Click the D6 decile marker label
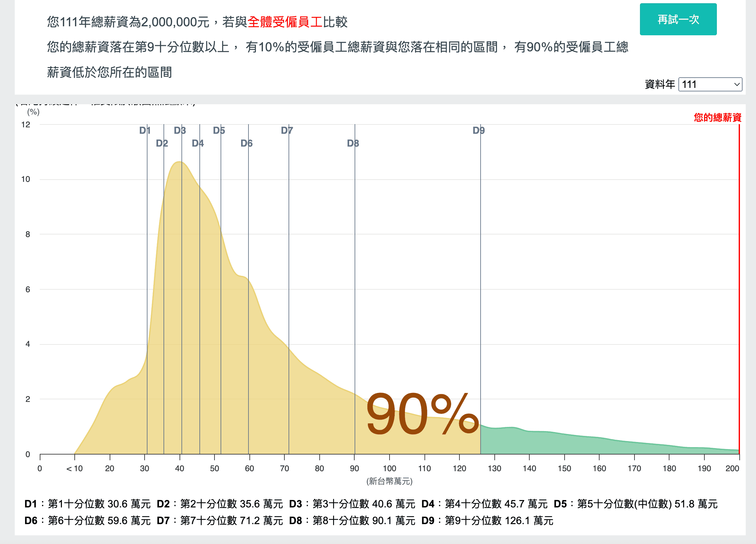Viewport: 756px width, 544px height. (x=247, y=143)
